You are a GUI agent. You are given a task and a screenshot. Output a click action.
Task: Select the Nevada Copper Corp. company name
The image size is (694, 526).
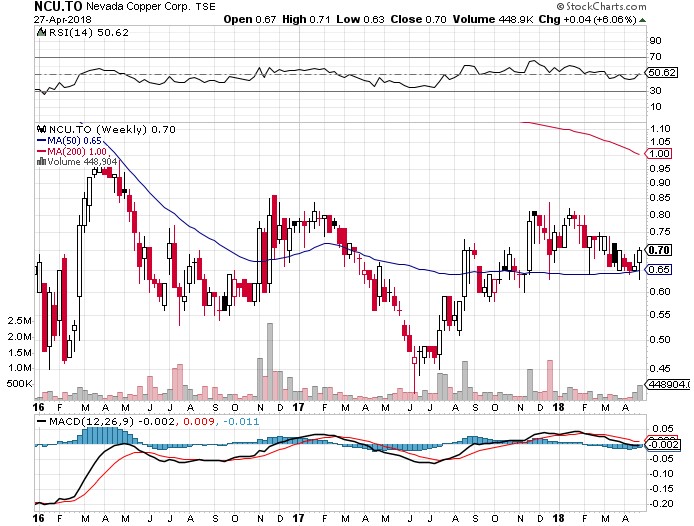click(139, 7)
